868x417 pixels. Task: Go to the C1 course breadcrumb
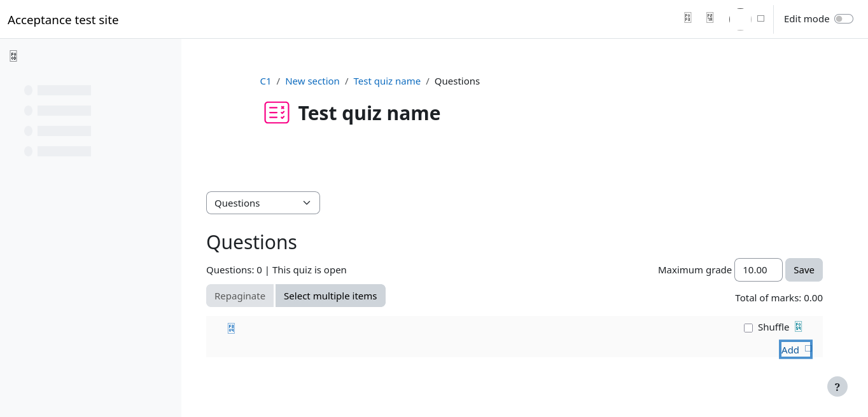(x=265, y=81)
